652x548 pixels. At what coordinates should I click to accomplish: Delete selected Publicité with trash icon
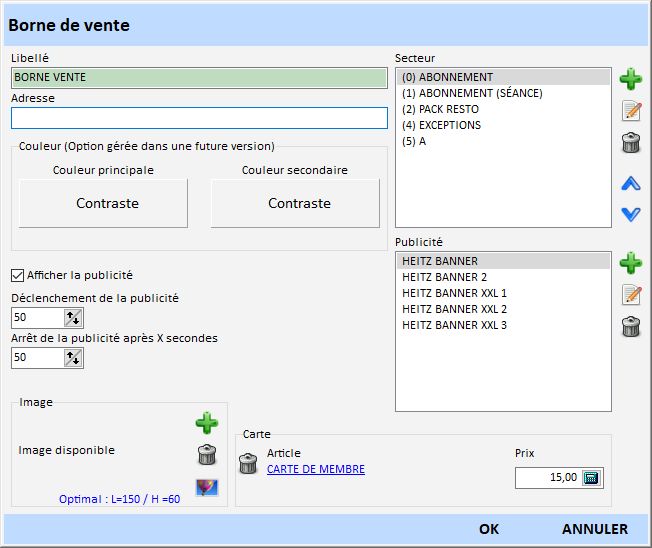631,326
